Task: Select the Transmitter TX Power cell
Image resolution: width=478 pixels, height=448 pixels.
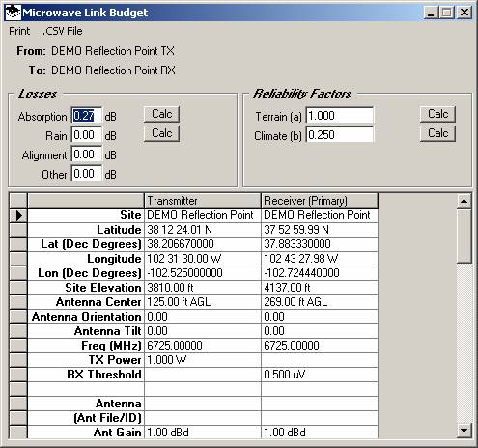Action: [x=203, y=360]
